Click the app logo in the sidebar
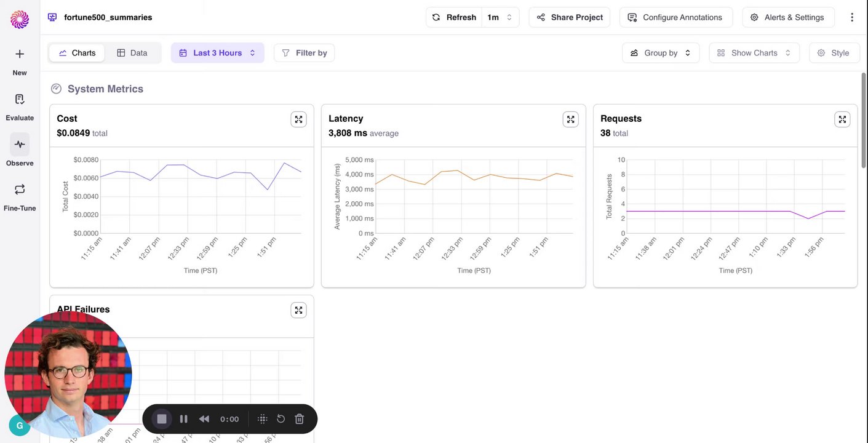868x443 pixels. pos(20,19)
